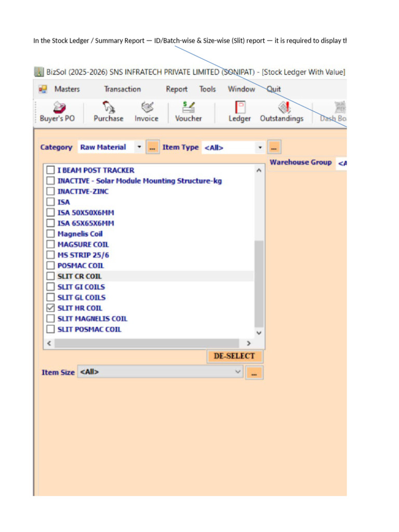Open the Purchase toolbar icon

click(109, 112)
